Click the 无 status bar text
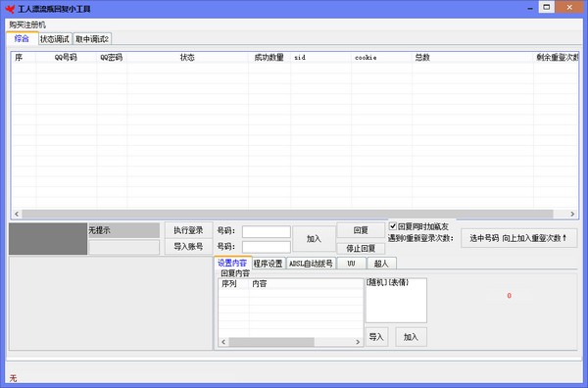Viewport: 588px width, 388px height. 13,378
